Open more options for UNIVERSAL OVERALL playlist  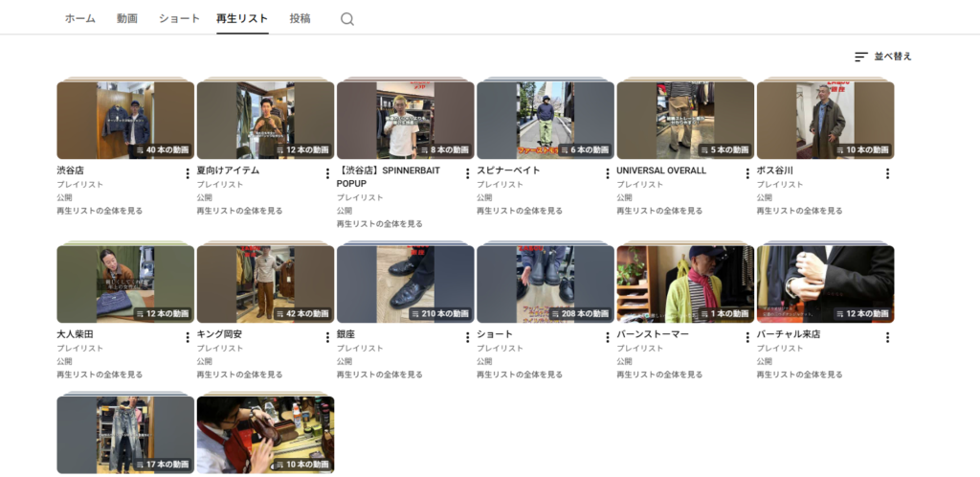747,173
